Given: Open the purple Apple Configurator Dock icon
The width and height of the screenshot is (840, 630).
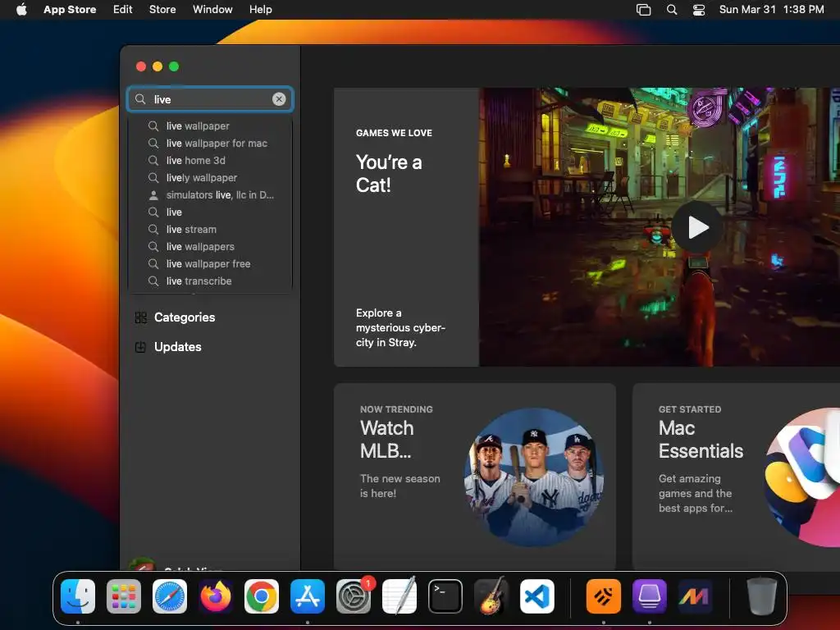Looking at the screenshot, I should tap(650, 596).
